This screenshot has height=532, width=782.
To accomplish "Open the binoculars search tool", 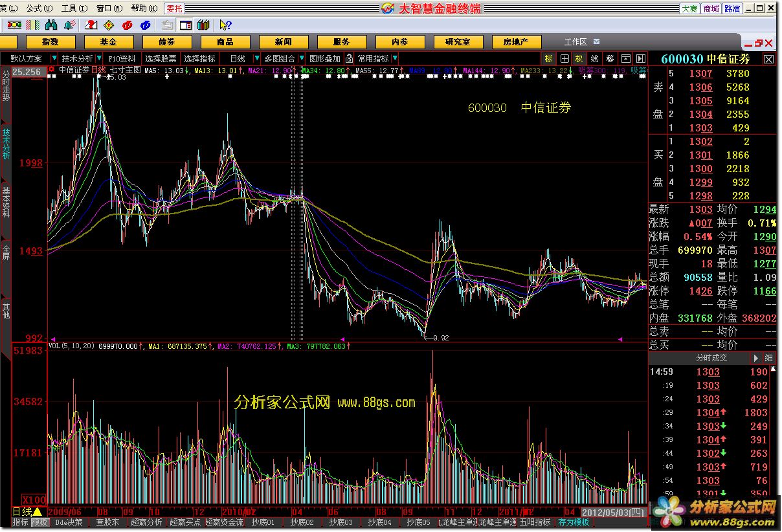I will [x=51, y=25].
